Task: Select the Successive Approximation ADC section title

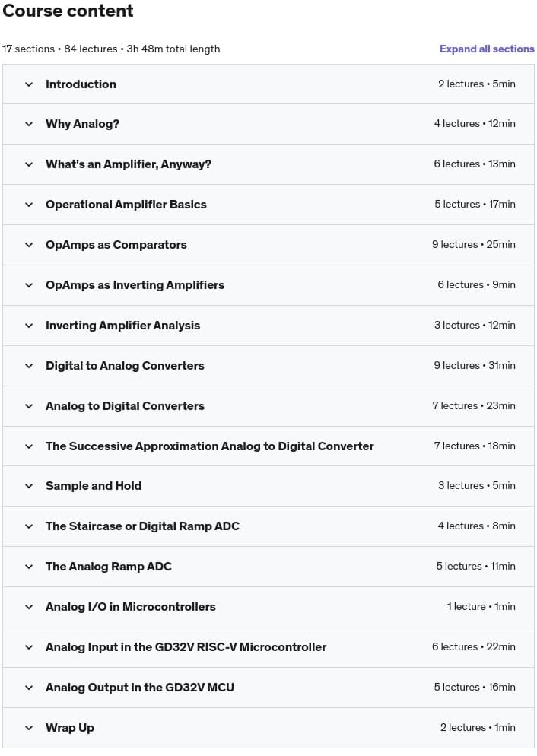Action: click(x=209, y=446)
